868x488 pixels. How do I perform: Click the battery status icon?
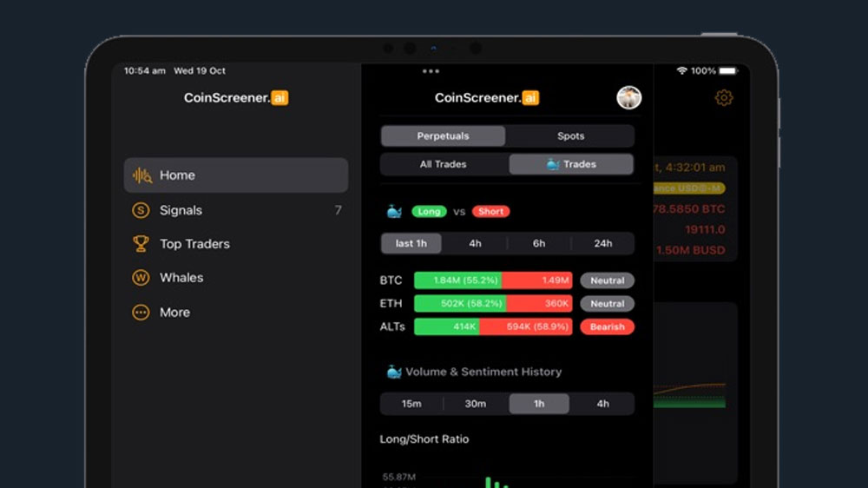click(728, 71)
